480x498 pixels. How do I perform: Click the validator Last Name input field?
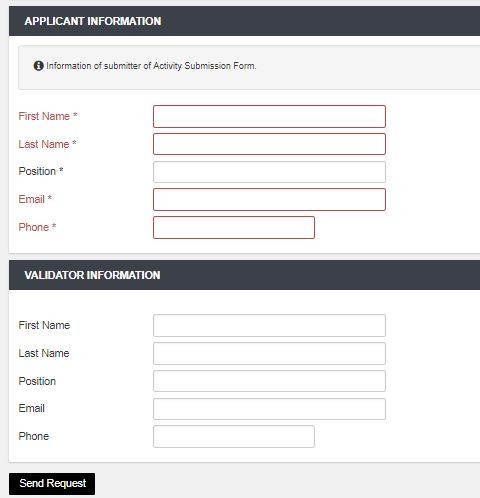click(x=269, y=353)
